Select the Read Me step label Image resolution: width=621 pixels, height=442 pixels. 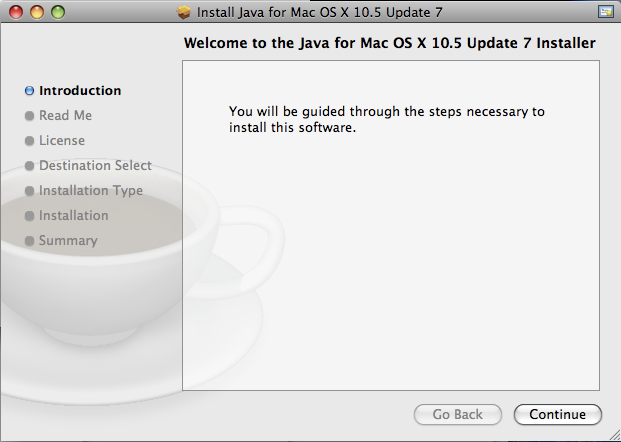(x=65, y=116)
